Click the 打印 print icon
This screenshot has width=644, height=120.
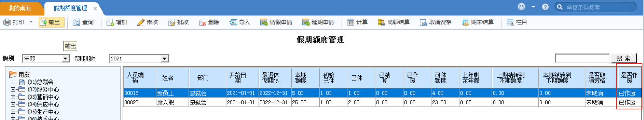coord(7,22)
